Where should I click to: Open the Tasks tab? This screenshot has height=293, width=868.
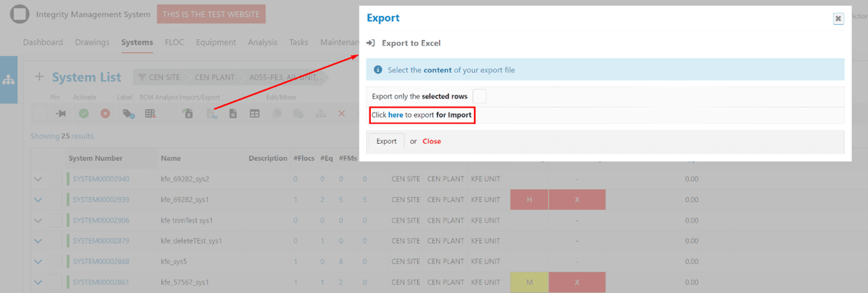tap(299, 42)
